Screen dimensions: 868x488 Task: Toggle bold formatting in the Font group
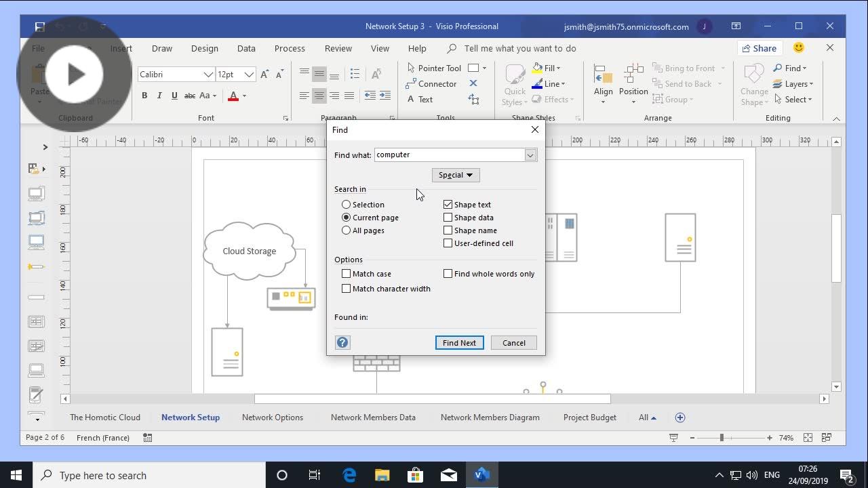tap(144, 96)
